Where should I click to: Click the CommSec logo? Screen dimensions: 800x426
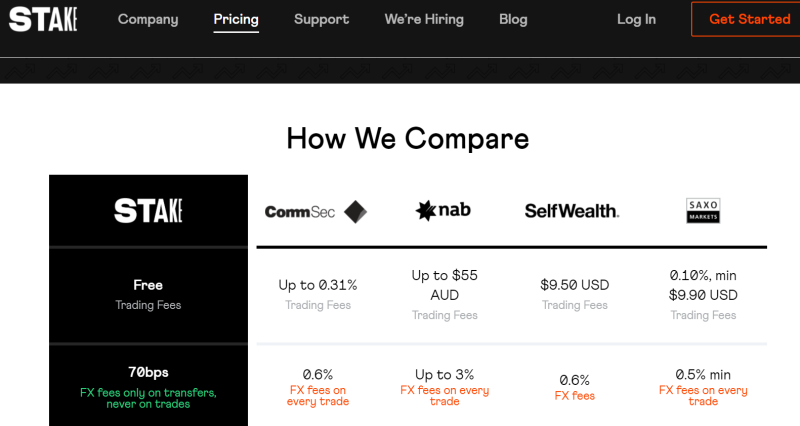tap(316, 212)
